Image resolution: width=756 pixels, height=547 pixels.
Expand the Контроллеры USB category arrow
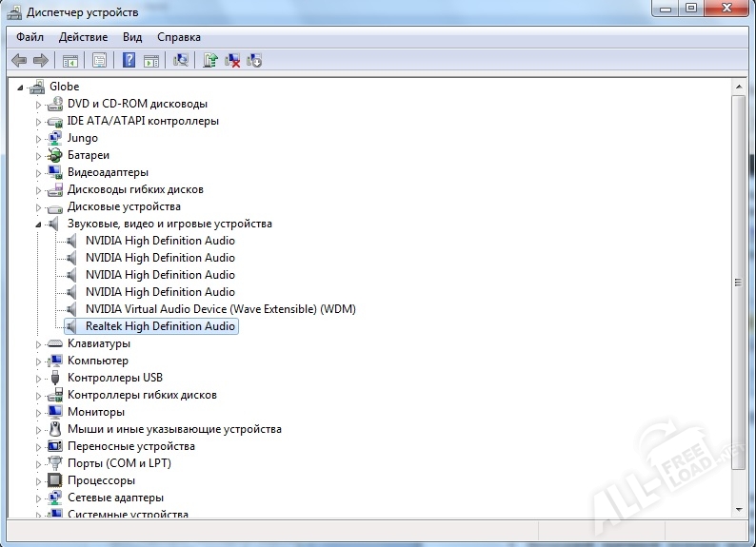(x=39, y=379)
